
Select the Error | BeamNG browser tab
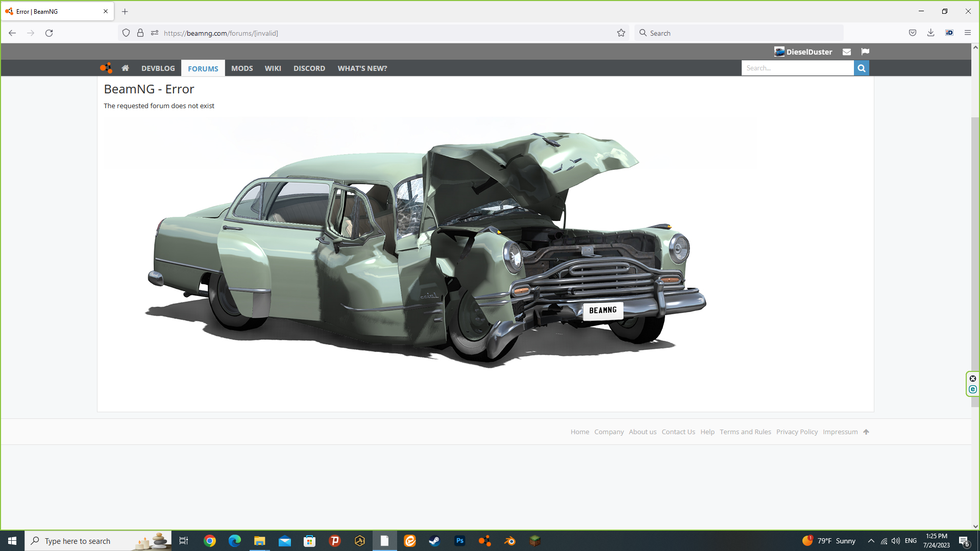coord(57,11)
